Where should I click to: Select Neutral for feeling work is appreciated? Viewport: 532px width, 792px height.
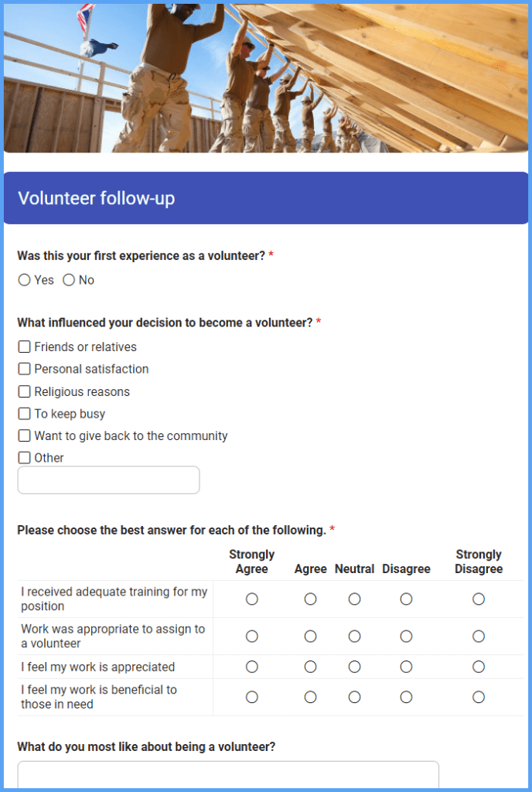[354, 666]
